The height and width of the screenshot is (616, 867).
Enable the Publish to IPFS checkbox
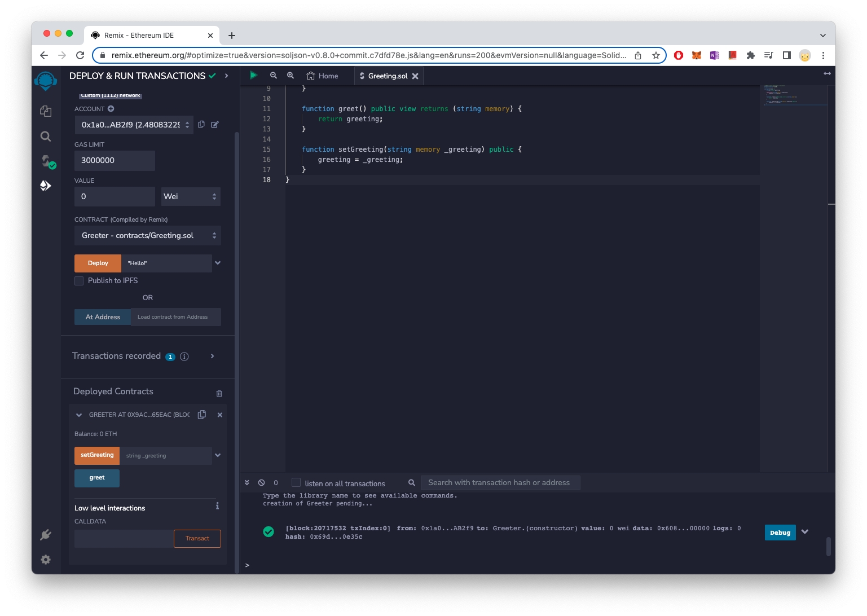[x=80, y=281]
